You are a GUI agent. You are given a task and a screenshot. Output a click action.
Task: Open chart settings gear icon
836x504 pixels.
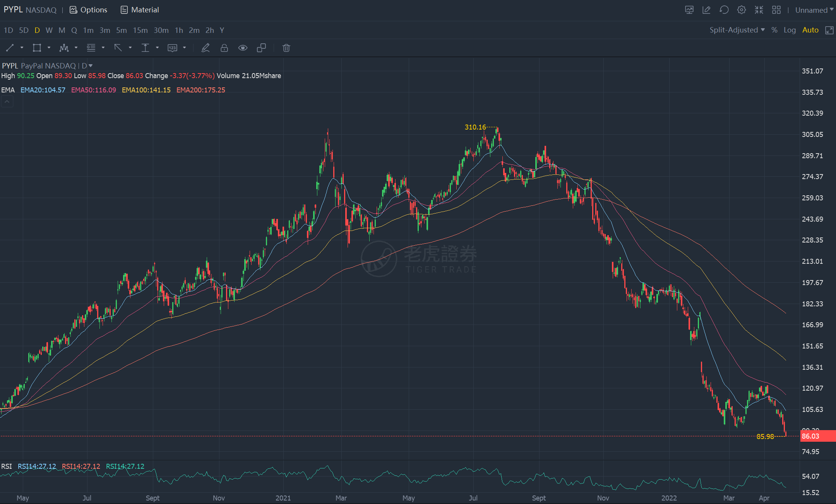pyautogui.click(x=741, y=10)
